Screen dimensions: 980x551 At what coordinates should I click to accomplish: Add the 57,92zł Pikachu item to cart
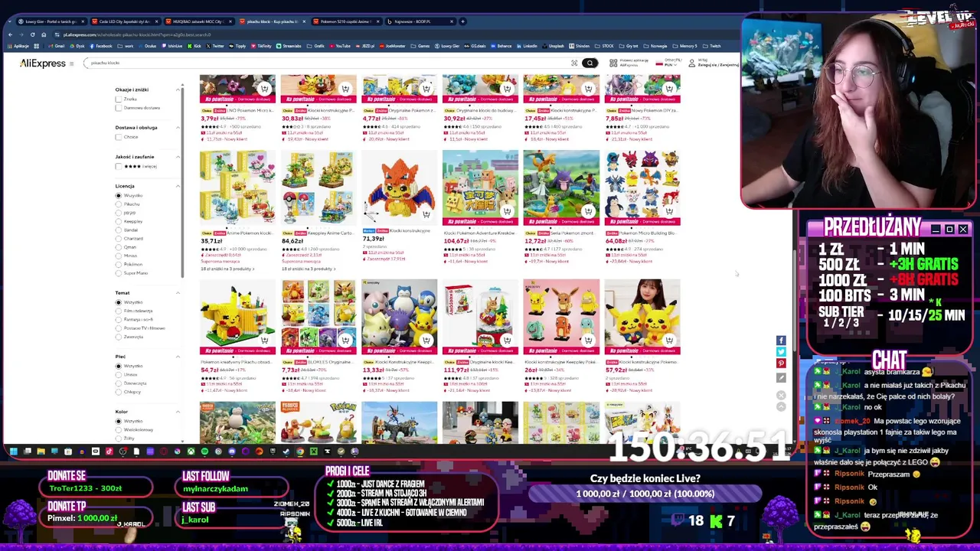point(669,339)
